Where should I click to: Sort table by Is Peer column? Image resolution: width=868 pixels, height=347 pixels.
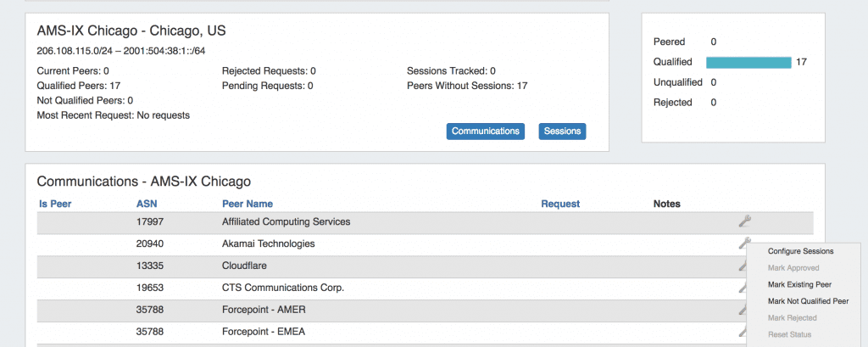click(55, 204)
